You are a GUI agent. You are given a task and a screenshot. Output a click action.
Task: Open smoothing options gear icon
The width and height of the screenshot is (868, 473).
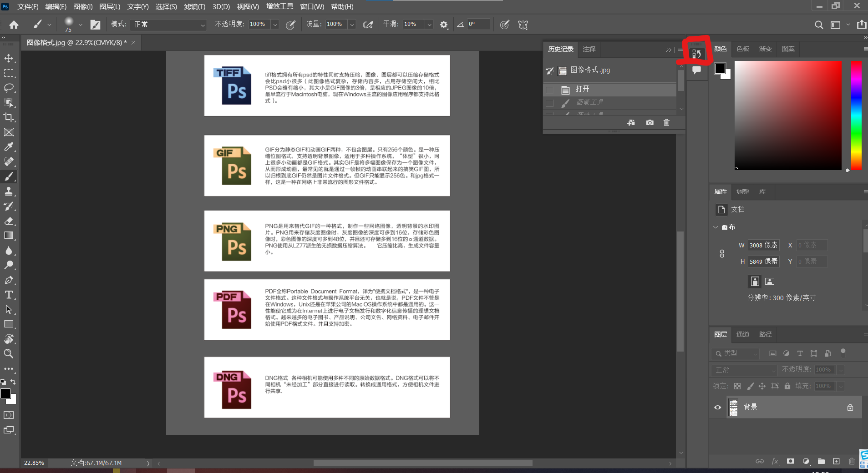(x=444, y=25)
